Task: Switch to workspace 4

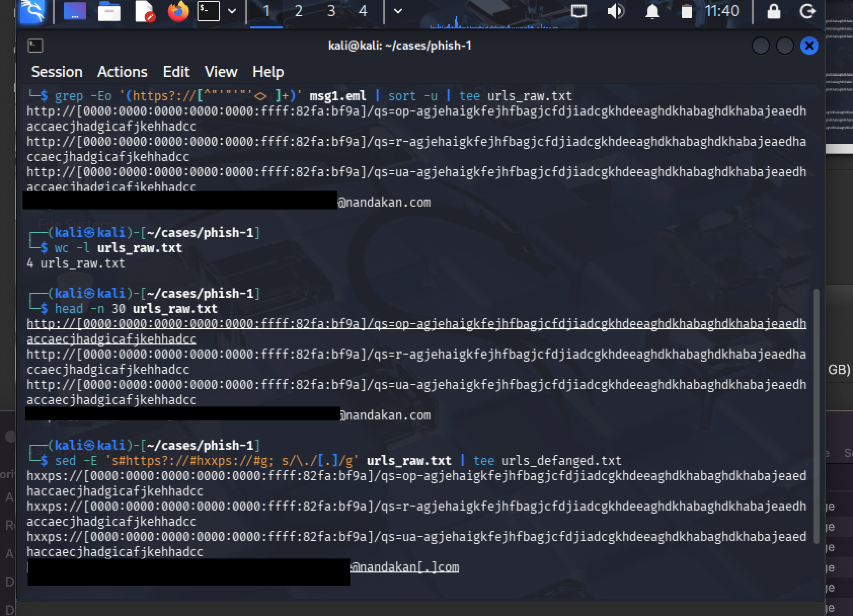Action: (363, 11)
